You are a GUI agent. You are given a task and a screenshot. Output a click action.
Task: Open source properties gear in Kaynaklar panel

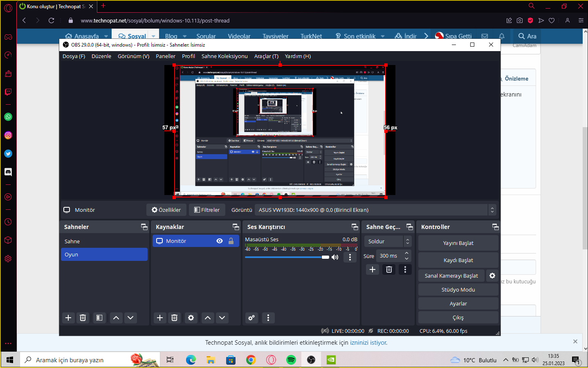[191, 318]
